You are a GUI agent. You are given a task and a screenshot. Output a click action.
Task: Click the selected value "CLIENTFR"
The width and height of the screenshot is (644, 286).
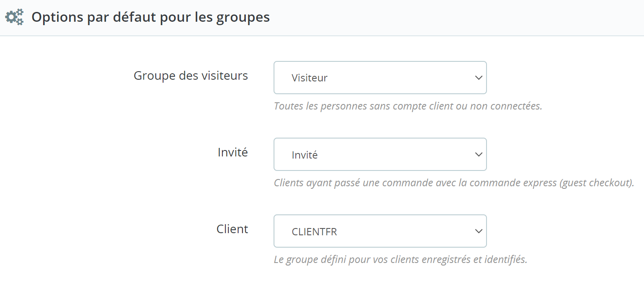(x=314, y=232)
